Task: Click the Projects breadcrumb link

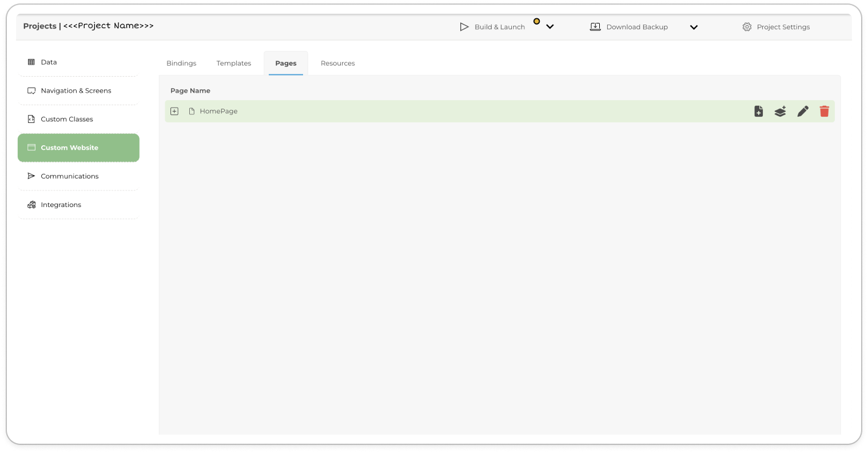Action: pos(39,26)
